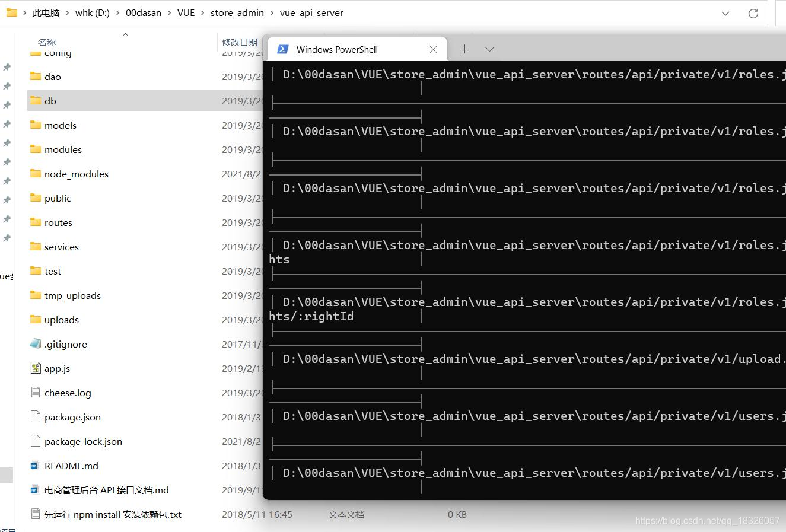Click the 文本文档 file type cell
Viewport: 786px width, 532px height.
pyautogui.click(x=346, y=514)
